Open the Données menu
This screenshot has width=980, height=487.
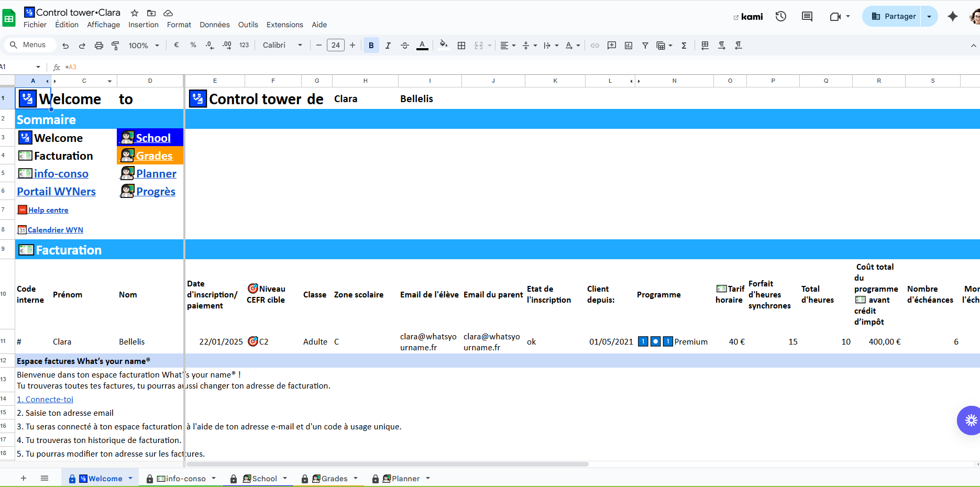pos(215,25)
